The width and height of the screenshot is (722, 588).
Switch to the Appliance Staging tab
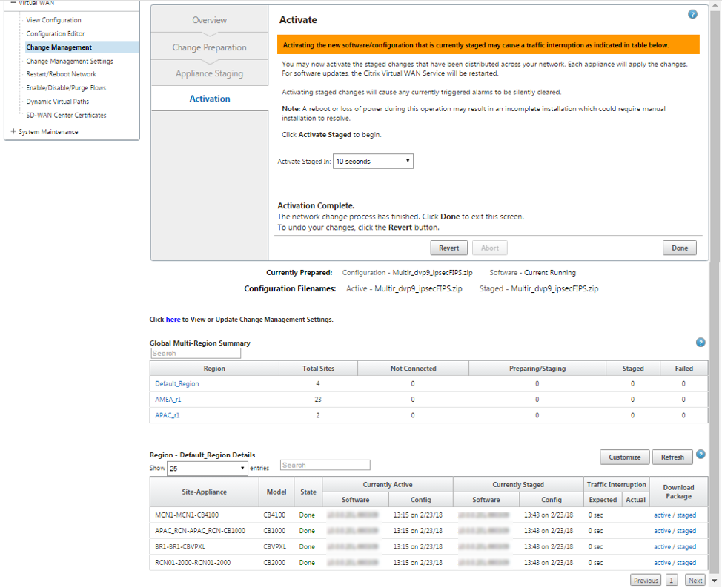point(209,73)
